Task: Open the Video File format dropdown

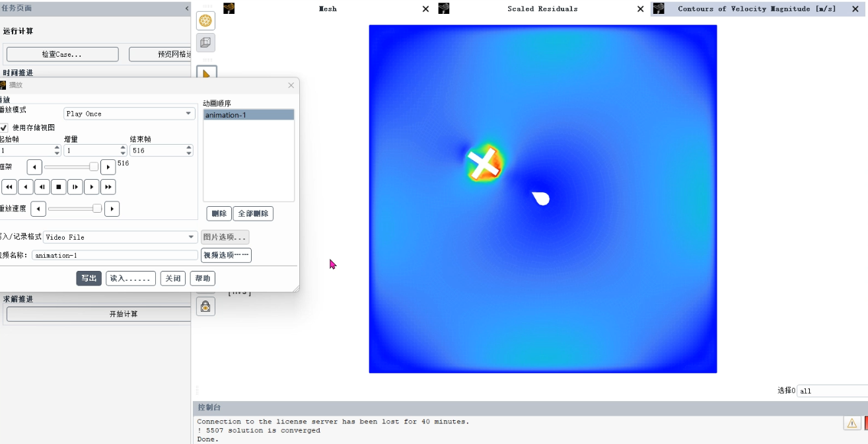Action: pyautogui.click(x=120, y=237)
